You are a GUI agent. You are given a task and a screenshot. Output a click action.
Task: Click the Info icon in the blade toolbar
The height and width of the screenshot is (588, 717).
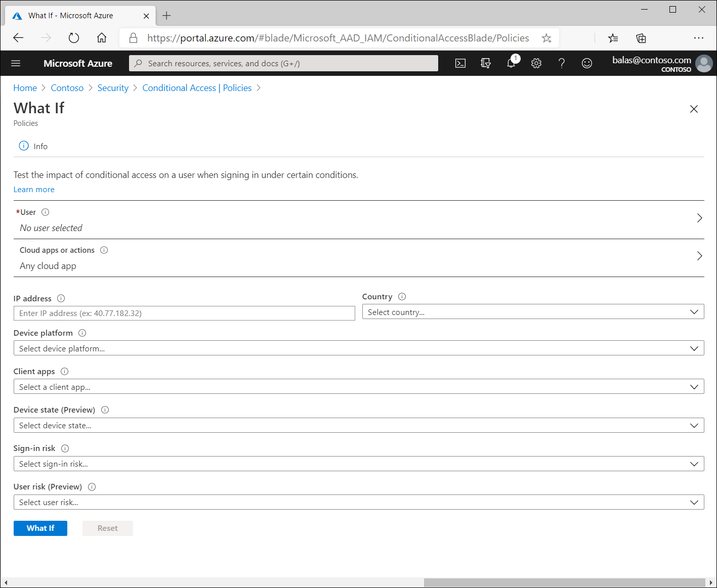pyautogui.click(x=24, y=146)
